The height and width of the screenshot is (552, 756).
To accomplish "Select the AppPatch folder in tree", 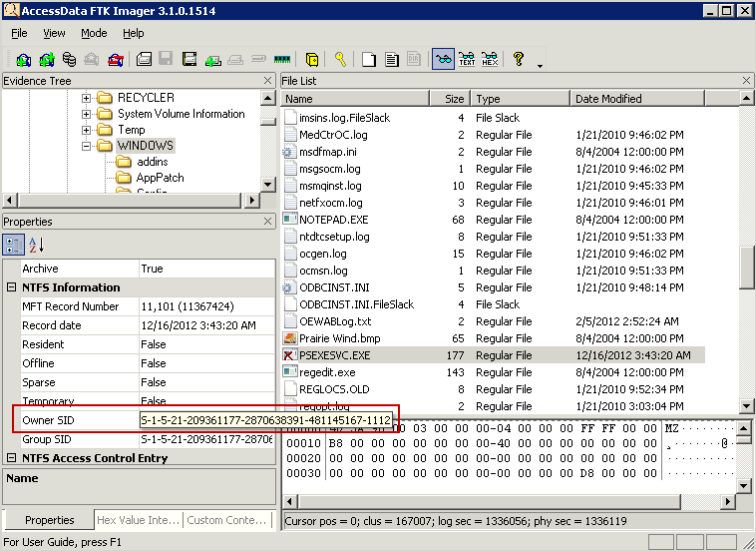I will [x=160, y=178].
